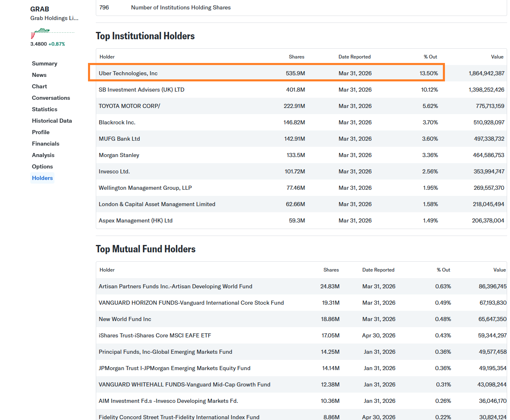Click the Top Institutional Holders heading
The height and width of the screenshot is (420, 510).
145,36
